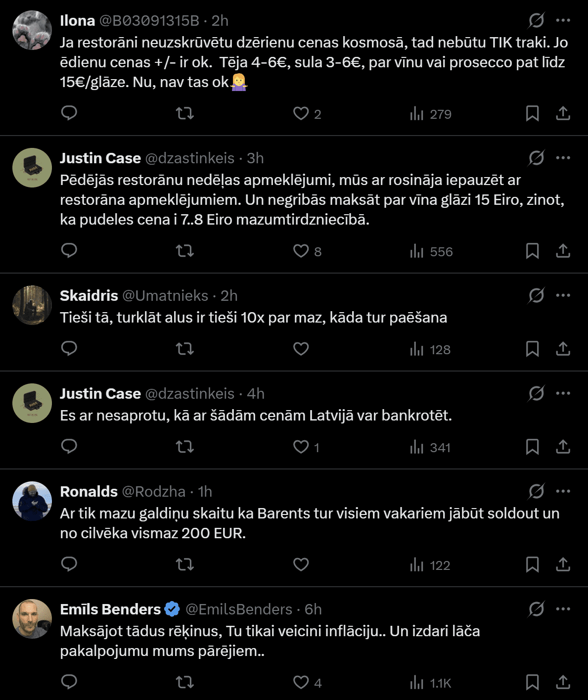
Task: Reply to Ilona's tweet about drink prices
Action: (x=69, y=113)
